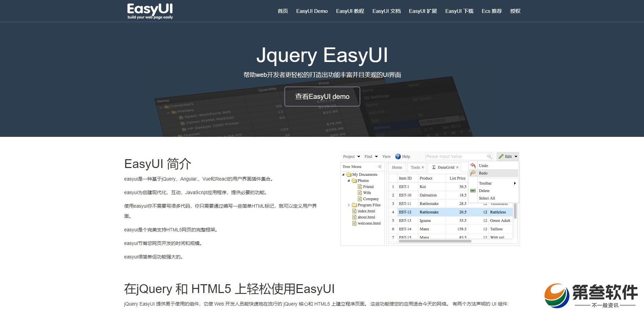This screenshot has width=644, height=313.
Task: Go to EasyUI 下载 page link
Action: point(459,11)
